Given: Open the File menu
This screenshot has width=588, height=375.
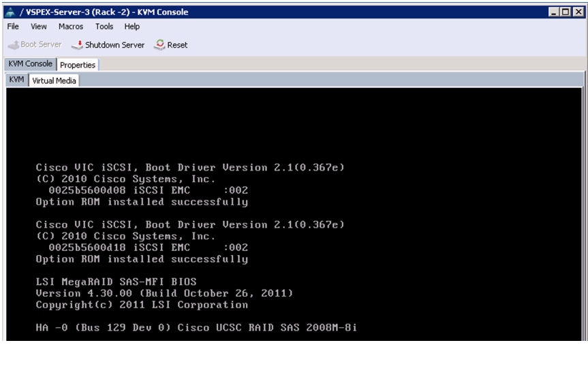Looking at the screenshot, I should [13, 27].
